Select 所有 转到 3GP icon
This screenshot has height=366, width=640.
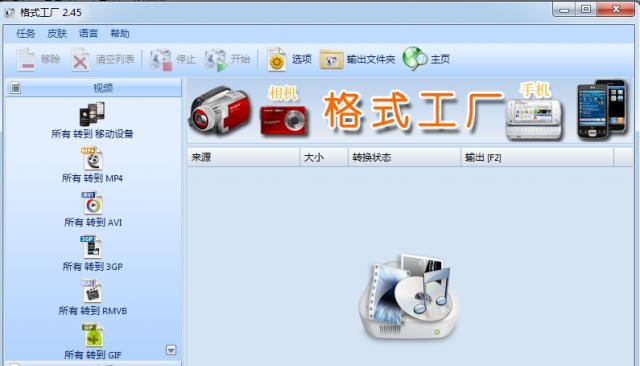click(91, 247)
